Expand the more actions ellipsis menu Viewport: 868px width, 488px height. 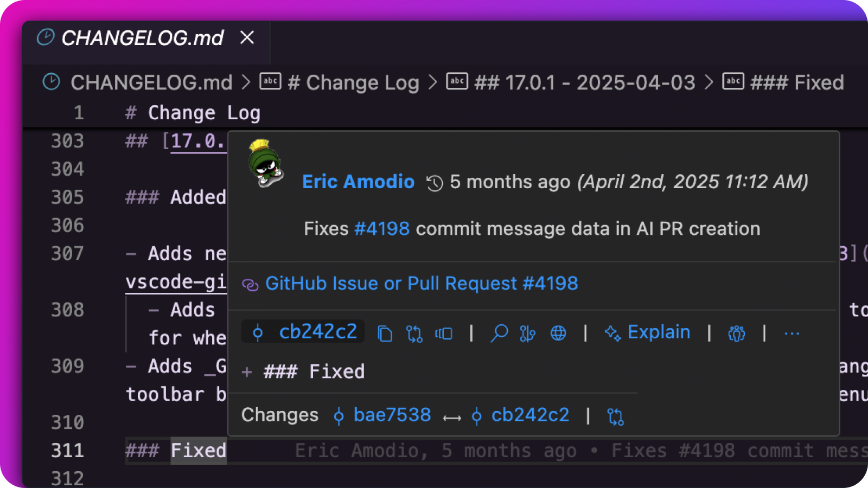pos(792,333)
